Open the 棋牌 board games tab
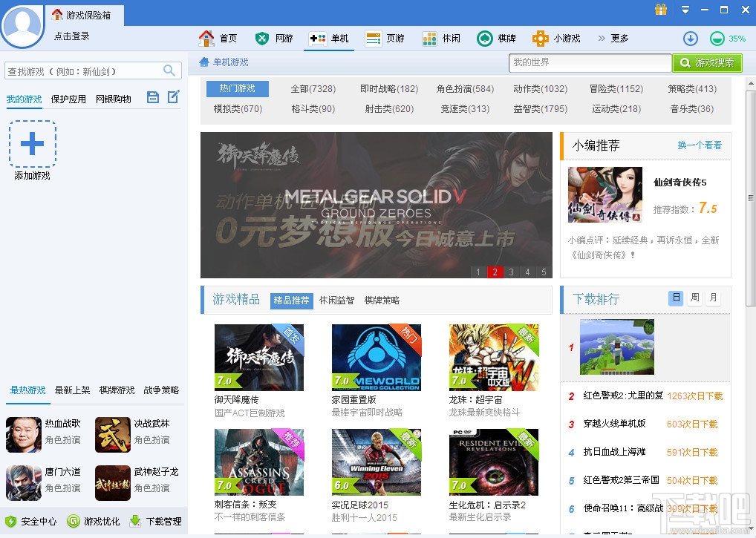The height and width of the screenshot is (538, 756). point(497,38)
